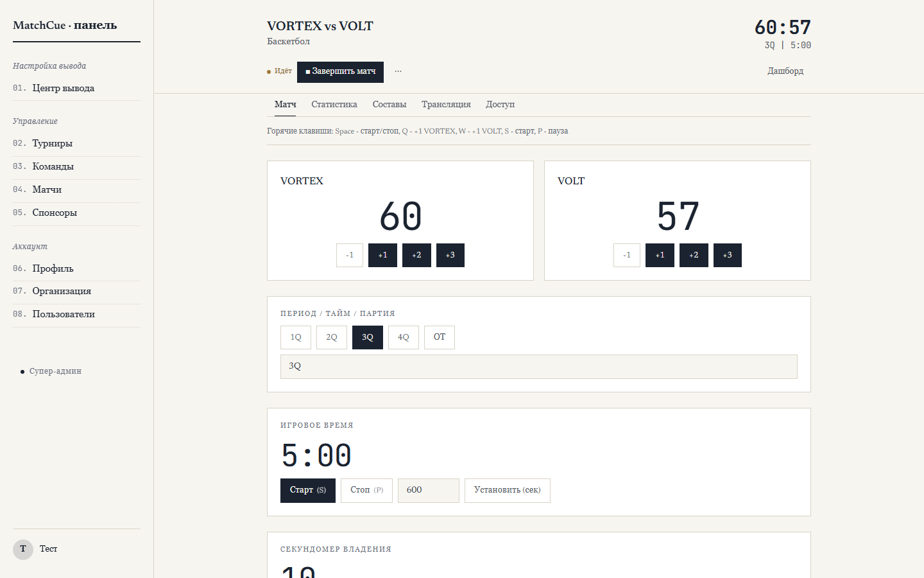Switch to the Матч tab

pyautogui.click(x=286, y=105)
